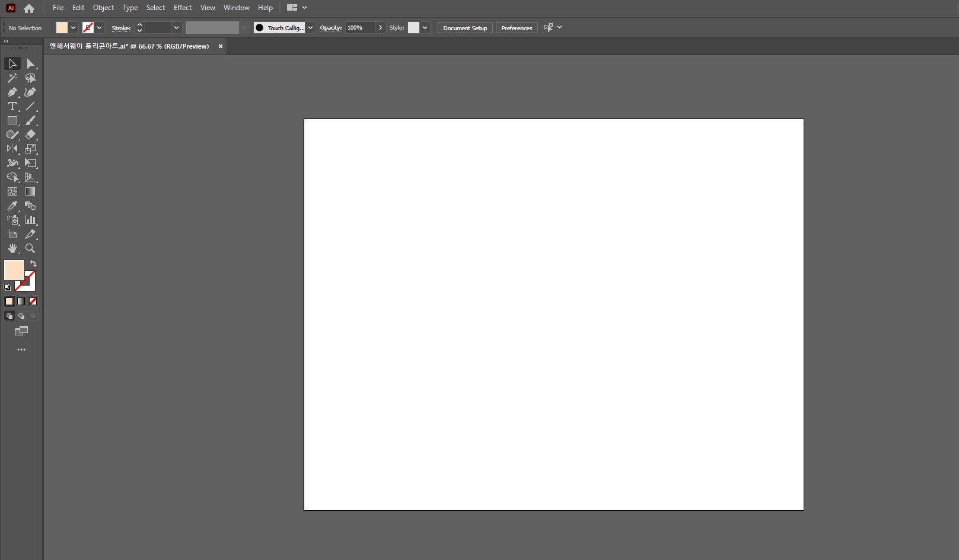Select the Rectangle tool
This screenshot has height=560, width=959.
[x=12, y=120]
